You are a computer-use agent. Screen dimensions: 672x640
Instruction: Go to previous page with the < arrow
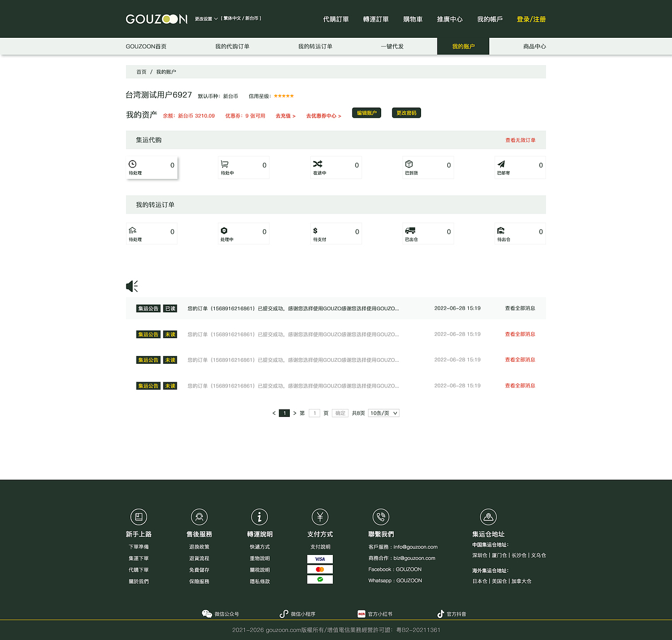click(274, 413)
